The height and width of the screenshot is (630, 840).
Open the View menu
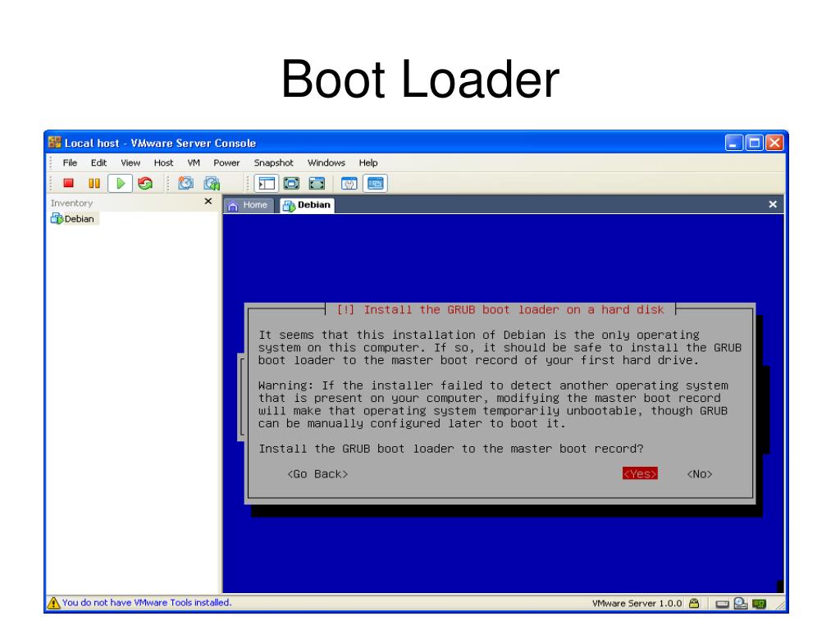tap(130, 163)
